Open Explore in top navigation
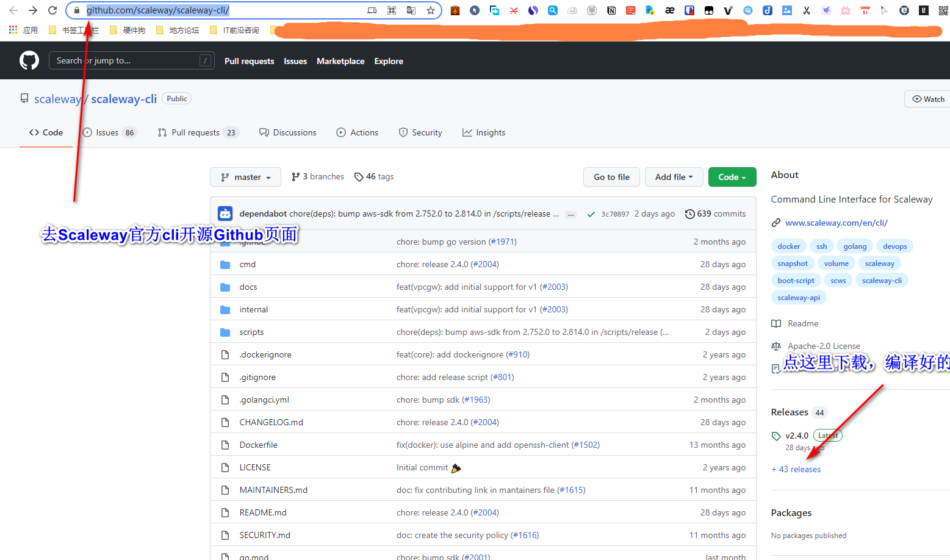950x560 pixels. click(389, 61)
